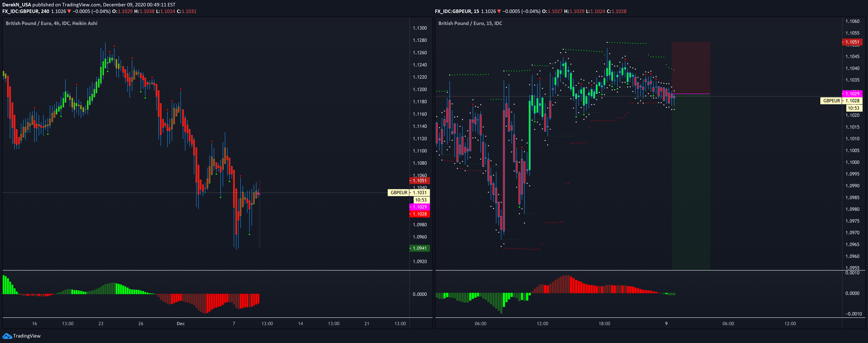Select the green profit zone of short position
Image resolution: width=868 pixels, height=343 pixels.
[691, 182]
